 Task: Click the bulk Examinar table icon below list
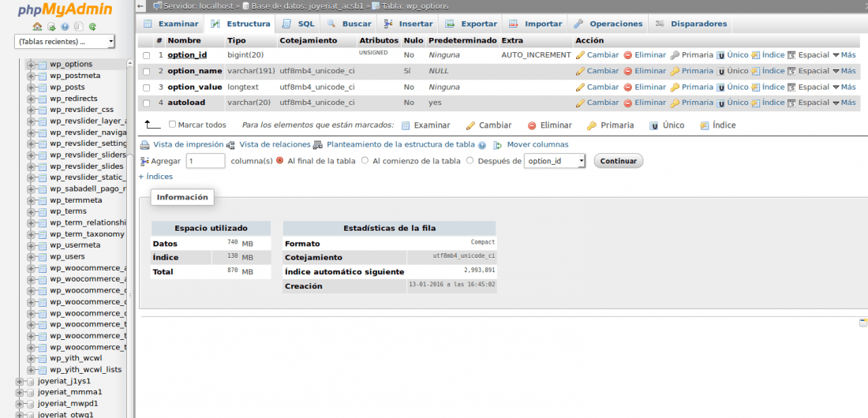(406, 125)
